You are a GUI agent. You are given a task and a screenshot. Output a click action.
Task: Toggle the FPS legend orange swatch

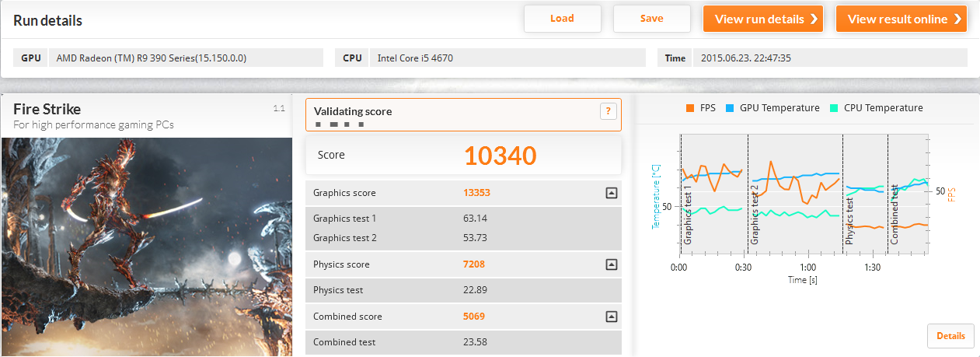point(689,108)
